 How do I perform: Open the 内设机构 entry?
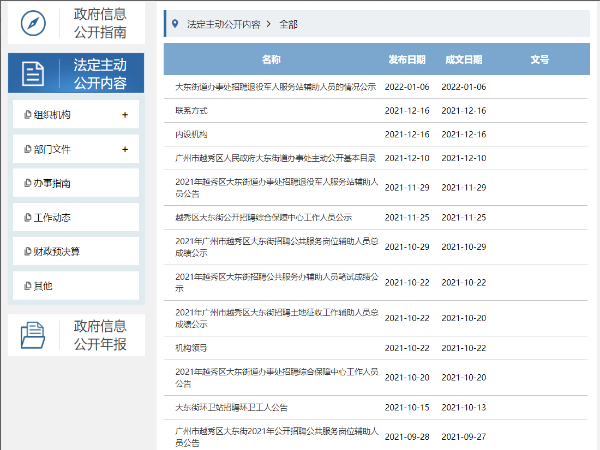point(190,134)
